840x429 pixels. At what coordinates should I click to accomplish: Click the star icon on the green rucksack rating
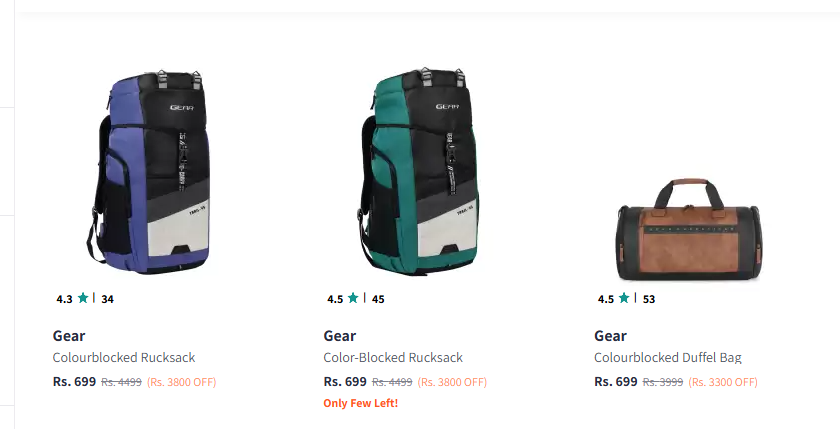(x=353, y=298)
